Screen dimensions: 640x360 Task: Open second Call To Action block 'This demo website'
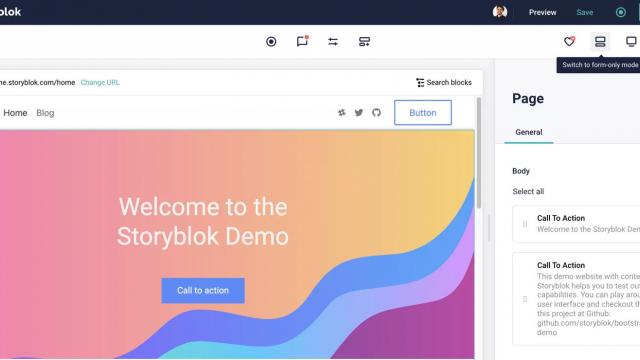point(576,299)
